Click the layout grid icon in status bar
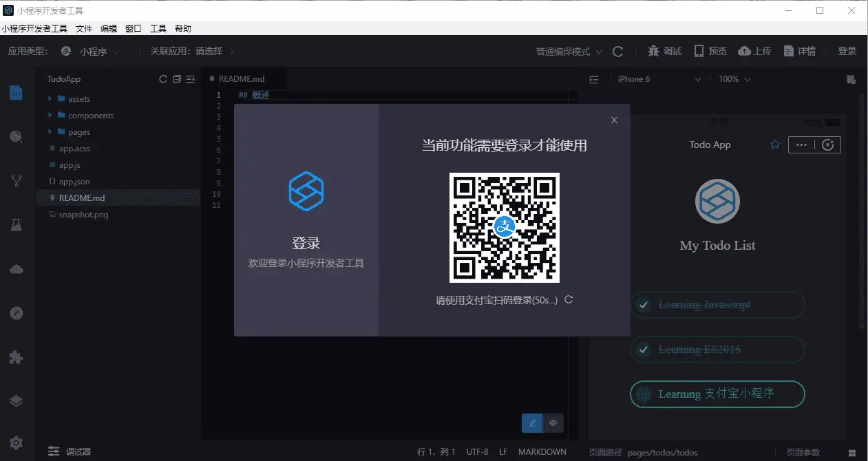868x461 pixels. 853,452
